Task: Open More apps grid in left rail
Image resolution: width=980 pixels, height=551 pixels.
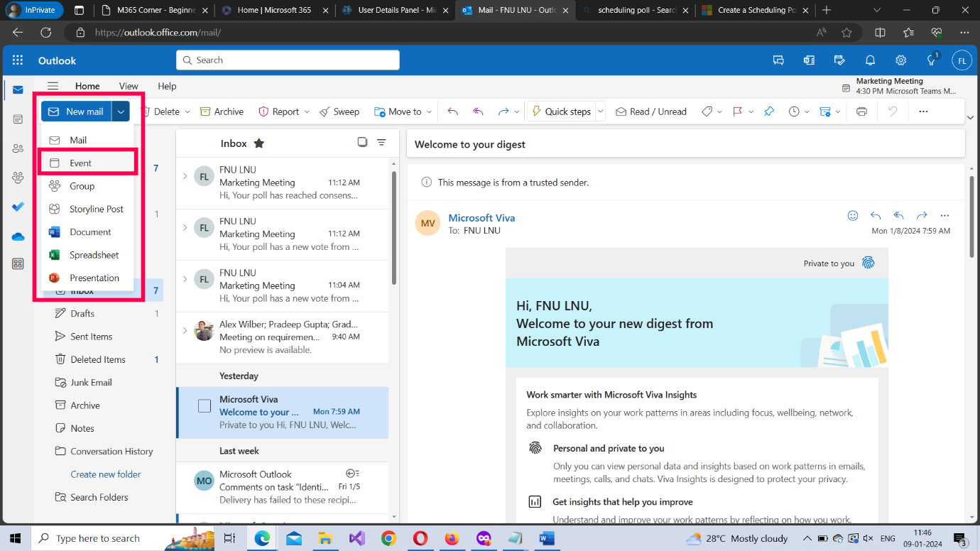Action: tap(18, 264)
